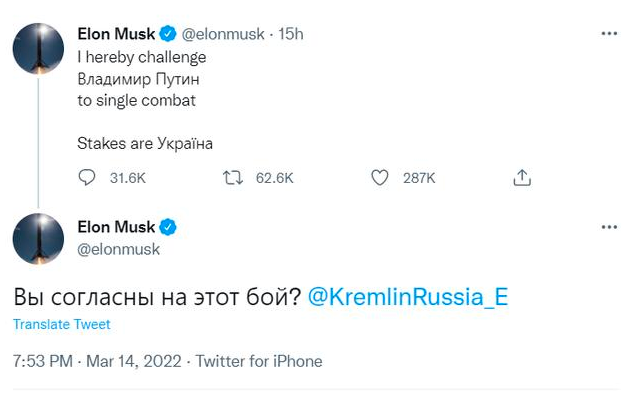Like the tweet with the heart icon
The image size is (632, 393).
coord(379,177)
